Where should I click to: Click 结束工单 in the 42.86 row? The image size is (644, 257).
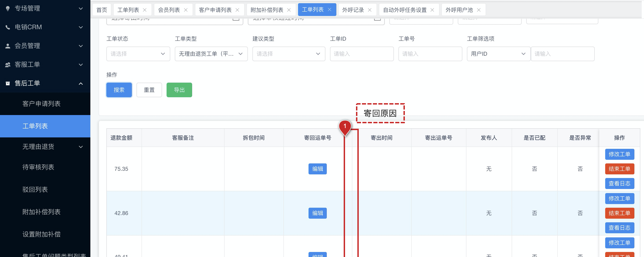pyautogui.click(x=620, y=213)
